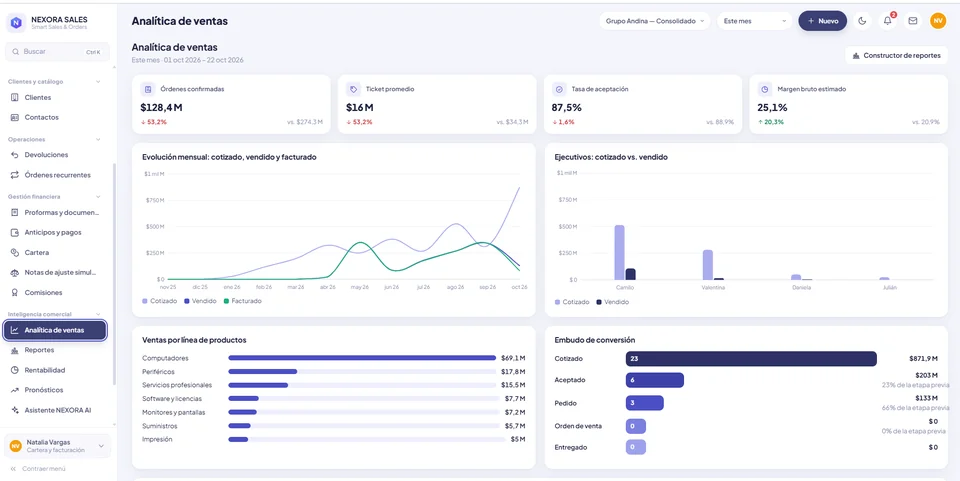960x481 pixels.
Task: Open the mail inbox icon
Action: coord(912,21)
